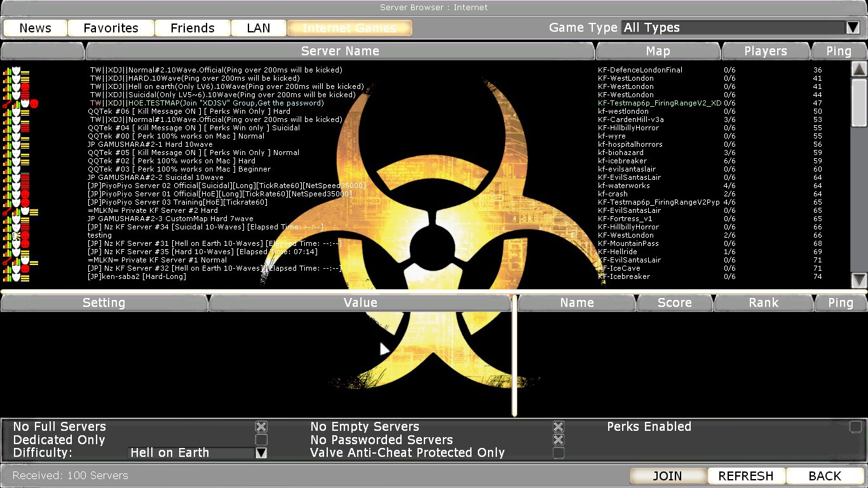Open the Game Type dropdown arrow
The image size is (868, 488).
[853, 27]
